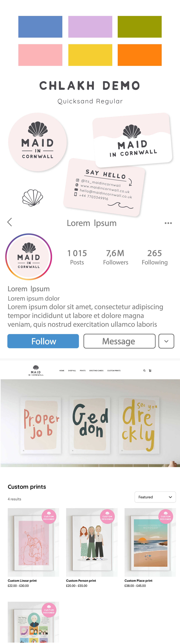Select the olive green color swatch
The width and height of the screenshot is (180, 644).
click(139, 27)
